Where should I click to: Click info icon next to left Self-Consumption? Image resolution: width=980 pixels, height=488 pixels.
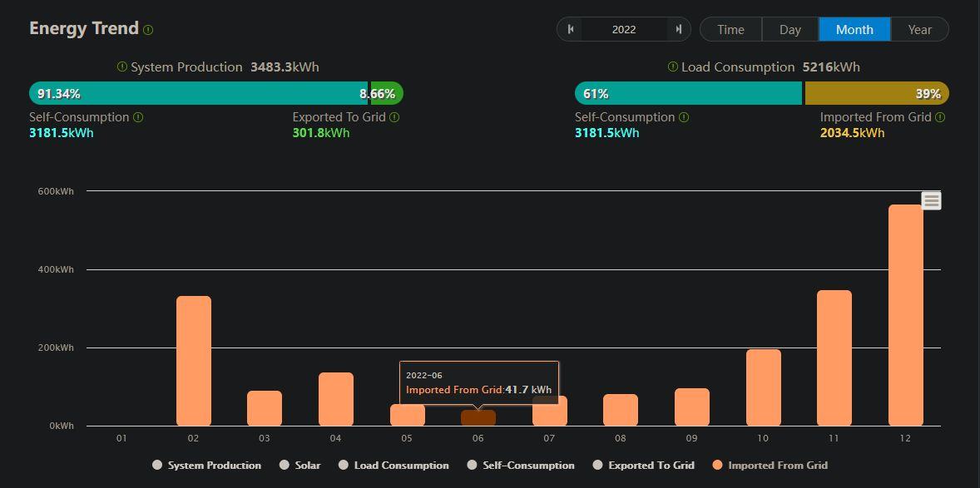click(138, 117)
